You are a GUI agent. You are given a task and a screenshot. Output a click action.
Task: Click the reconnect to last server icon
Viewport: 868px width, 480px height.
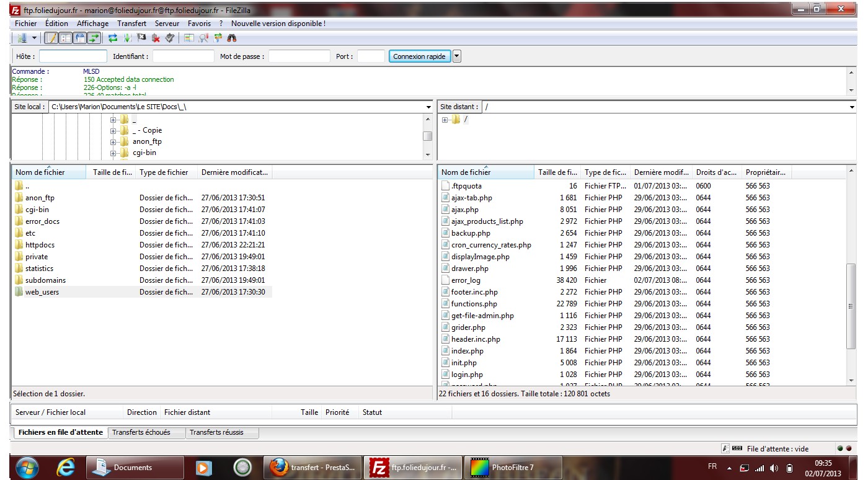coord(170,38)
